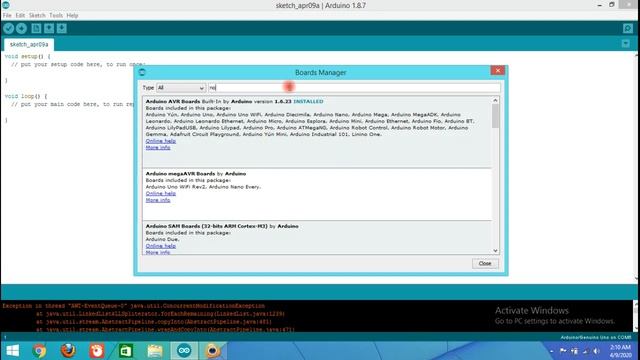
Task: Click the Verify sketch checkmark icon
Action: pyautogui.click(x=9, y=28)
